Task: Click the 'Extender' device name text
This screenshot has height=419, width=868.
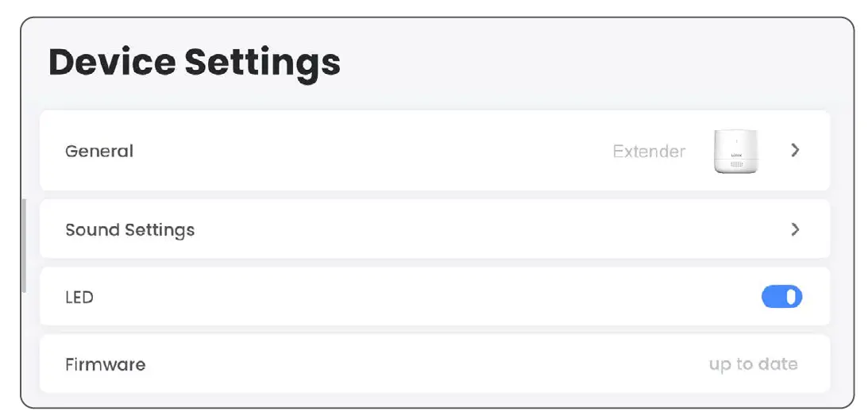Action: click(649, 151)
